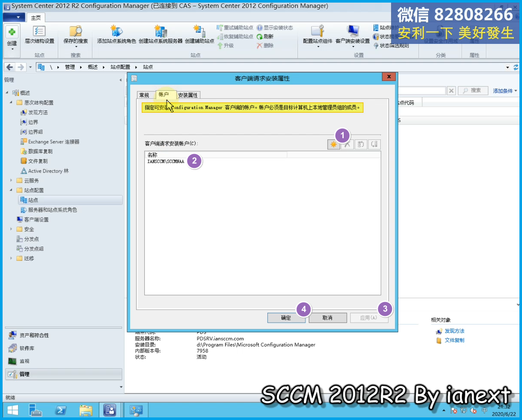Screen dimensions: 522x420
Task: Click the 搜索 button
Action: 472,91
